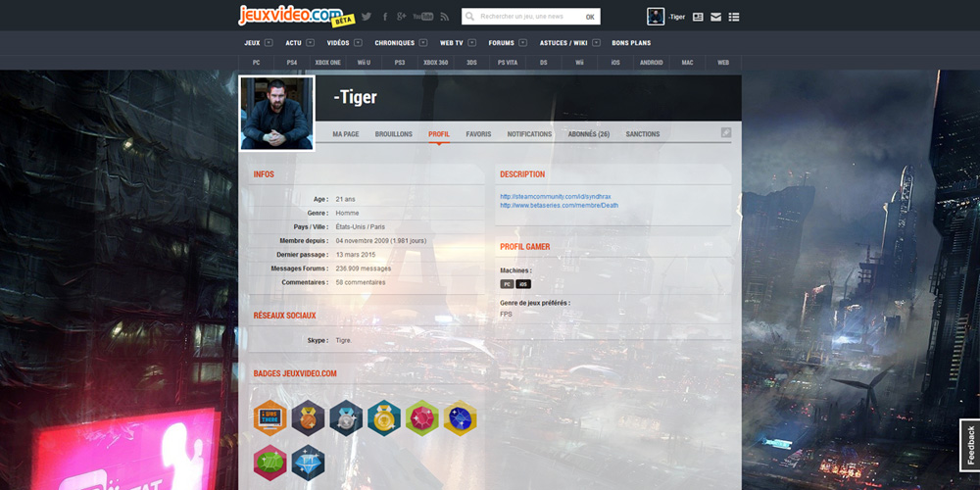Click the '236.909 messages' forum count
Image resolution: width=980 pixels, height=490 pixels.
point(364,269)
